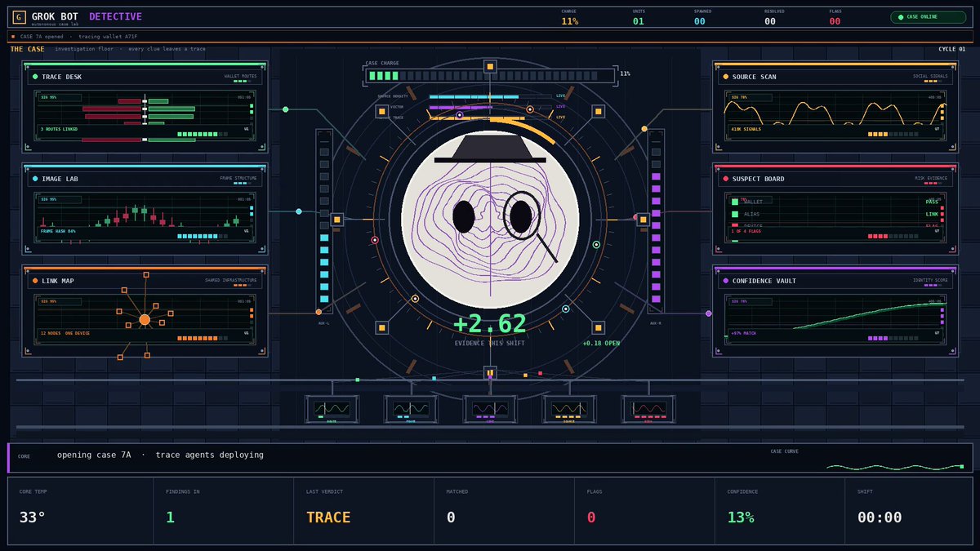Image resolution: width=980 pixels, height=551 pixels.
Task: Open the red waveform mini monitor
Action: (648, 409)
